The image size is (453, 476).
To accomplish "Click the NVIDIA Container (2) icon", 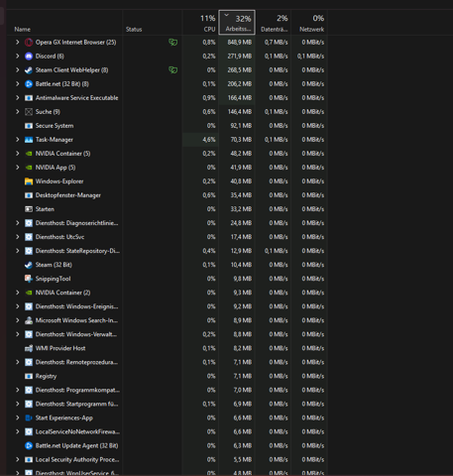I will click(x=29, y=293).
